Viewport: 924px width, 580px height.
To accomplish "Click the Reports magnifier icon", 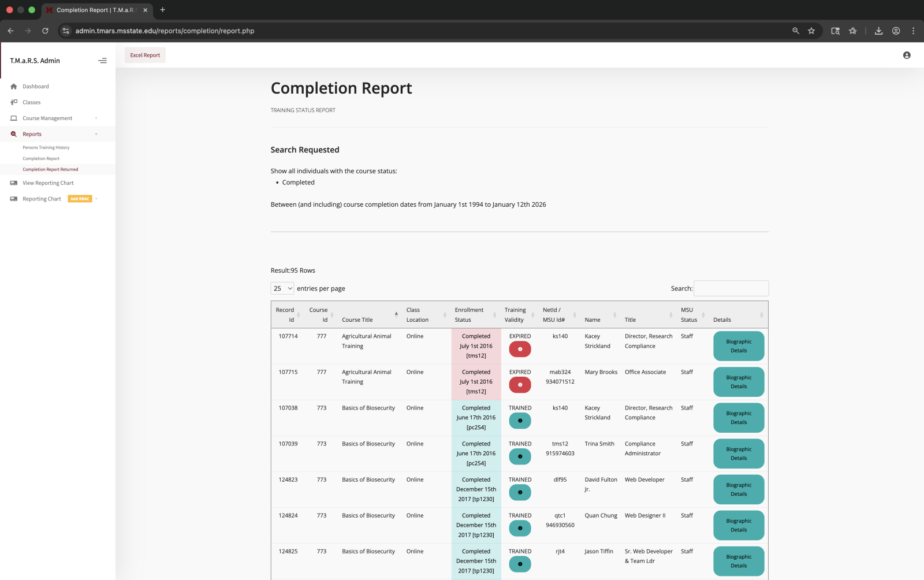I will tap(13, 133).
